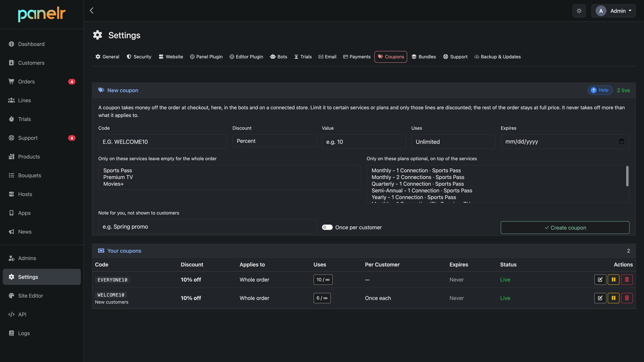This screenshot has width=644, height=362.
Task: Focus the Value input field
Action: tap(364, 142)
